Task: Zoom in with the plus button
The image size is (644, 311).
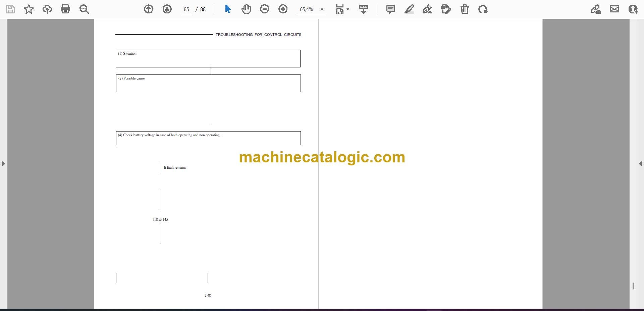Action: 283,9
